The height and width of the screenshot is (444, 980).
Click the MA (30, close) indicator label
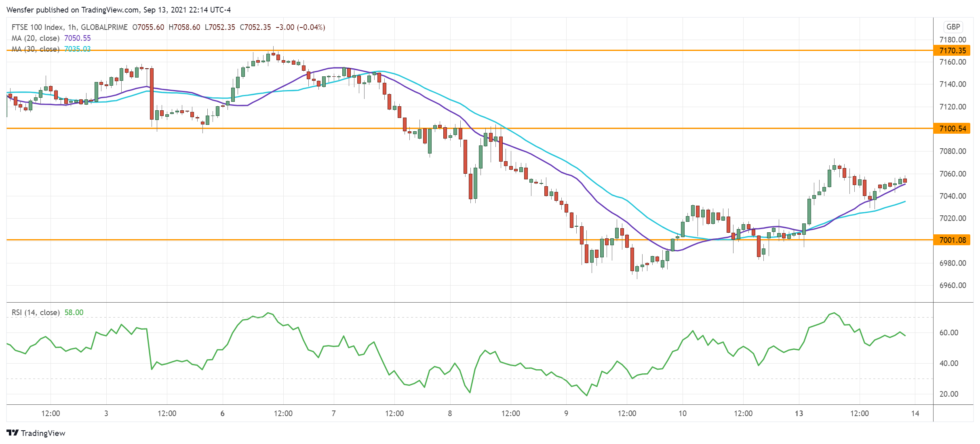pyautogui.click(x=36, y=49)
